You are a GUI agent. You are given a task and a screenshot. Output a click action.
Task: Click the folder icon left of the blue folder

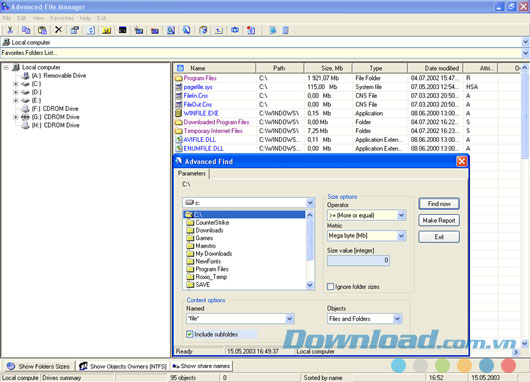tap(139, 30)
